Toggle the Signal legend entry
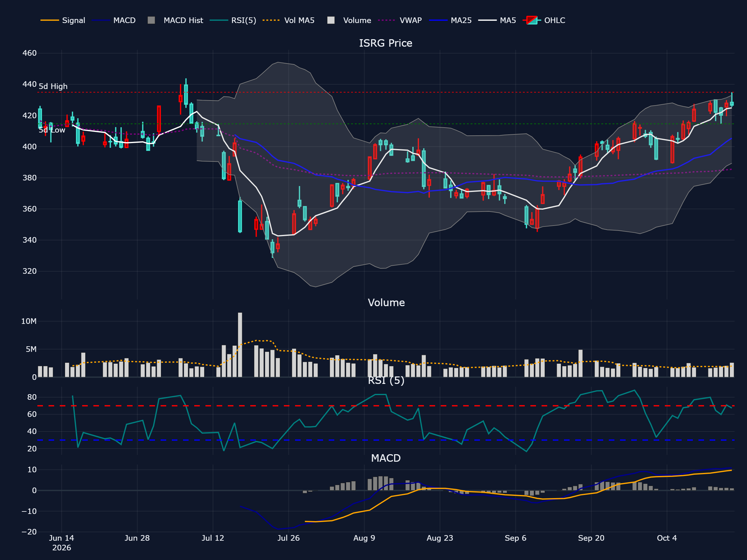This screenshot has height=560, width=747. [63, 20]
